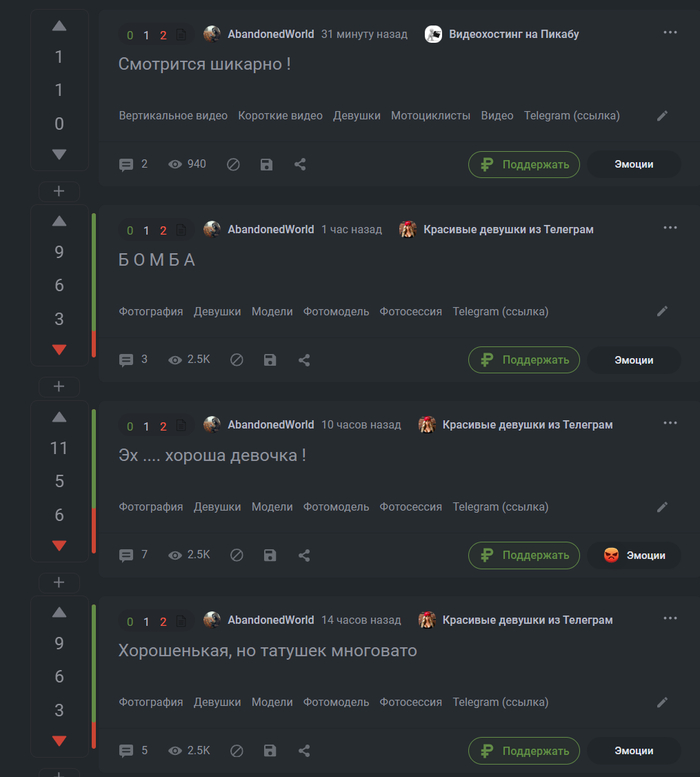Open 'Эмоции' with angry face emoji
The width and height of the screenshot is (700, 777).
[634, 555]
